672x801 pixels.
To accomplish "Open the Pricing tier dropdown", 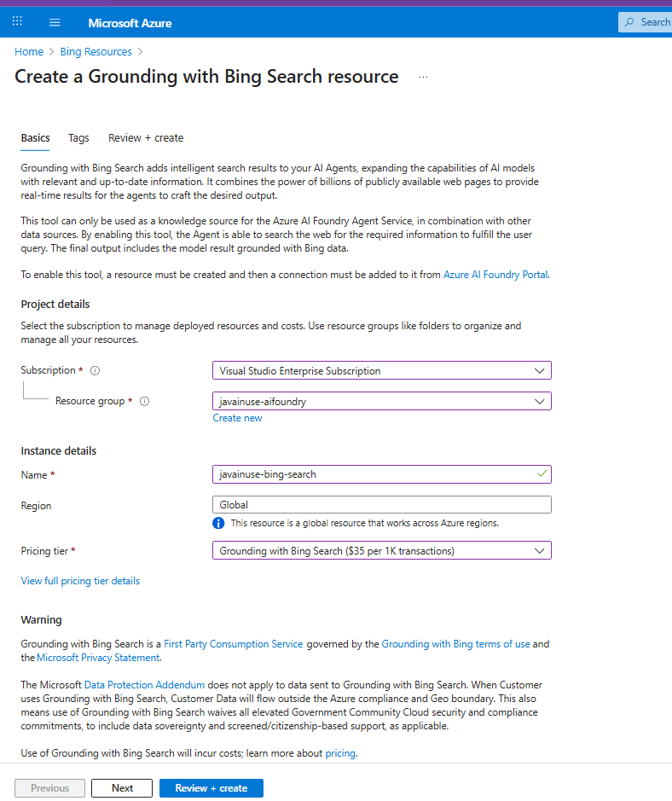I will 539,550.
